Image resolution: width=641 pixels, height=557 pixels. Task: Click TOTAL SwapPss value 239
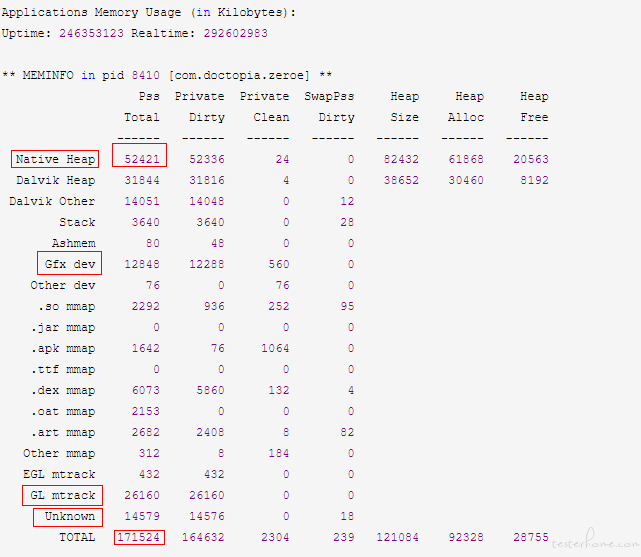pyautogui.click(x=344, y=538)
